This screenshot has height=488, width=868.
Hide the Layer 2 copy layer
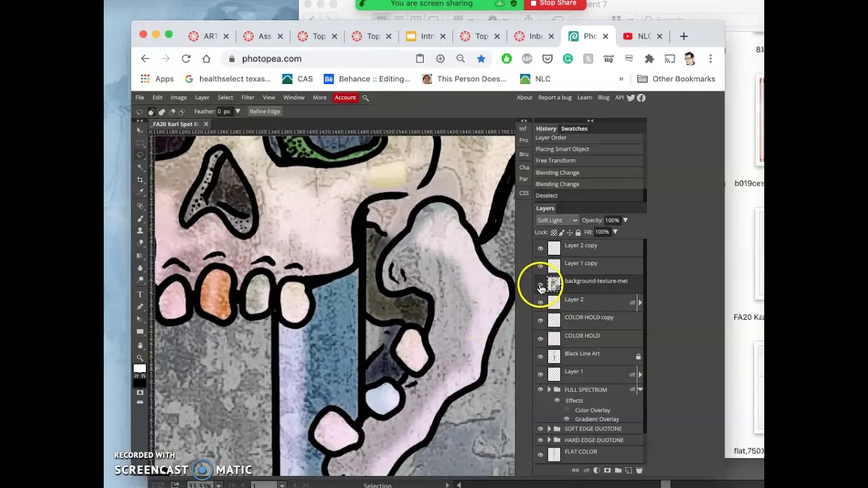pyautogui.click(x=540, y=248)
